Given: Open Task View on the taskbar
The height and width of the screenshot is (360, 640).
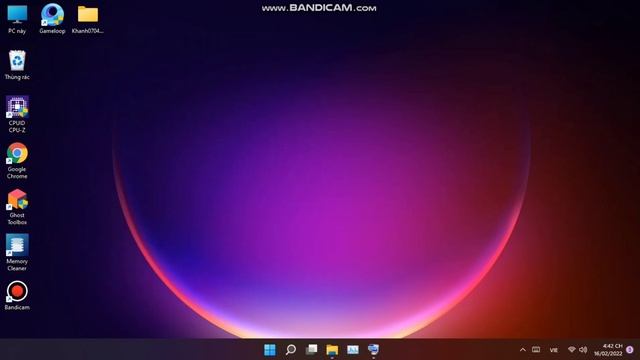Looking at the screenshot, I should (311, 350).
